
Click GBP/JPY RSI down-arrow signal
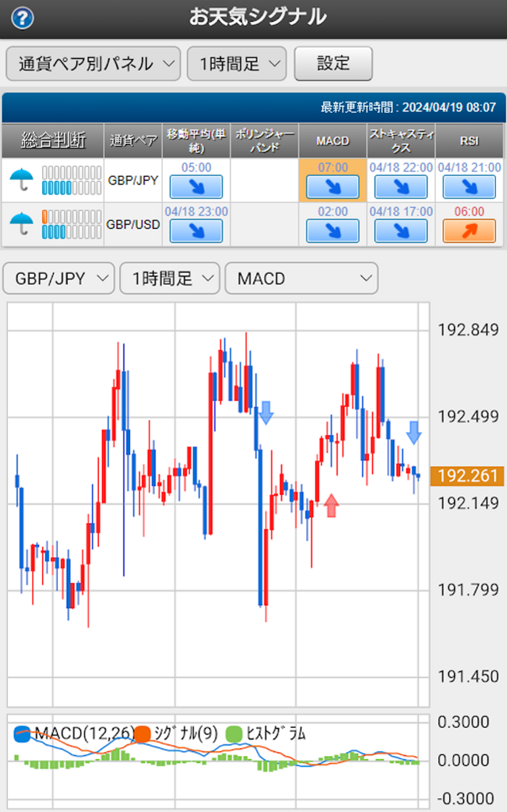pyautogui.click(x=469, y=187)
